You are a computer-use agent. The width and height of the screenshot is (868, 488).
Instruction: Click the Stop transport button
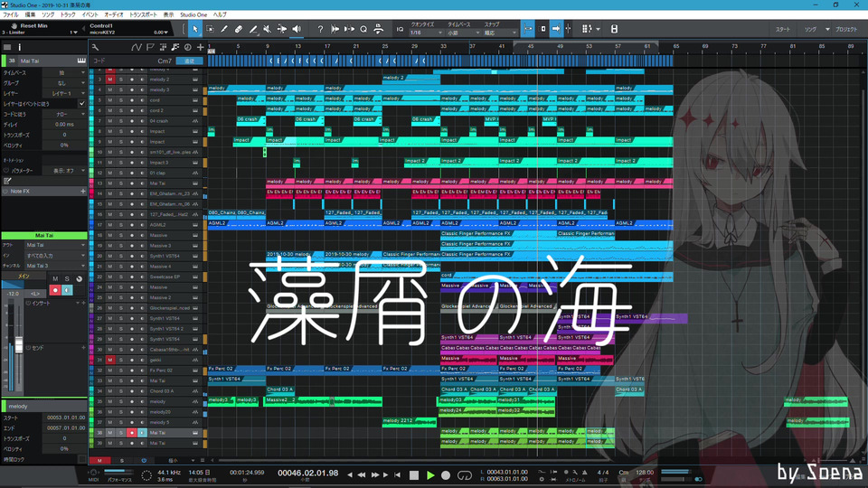click(x=413, y=475)
